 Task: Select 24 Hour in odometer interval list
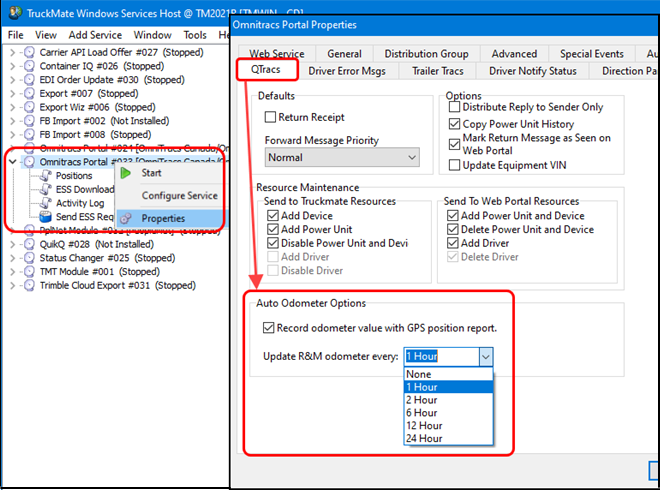click(x=448, y=439)
